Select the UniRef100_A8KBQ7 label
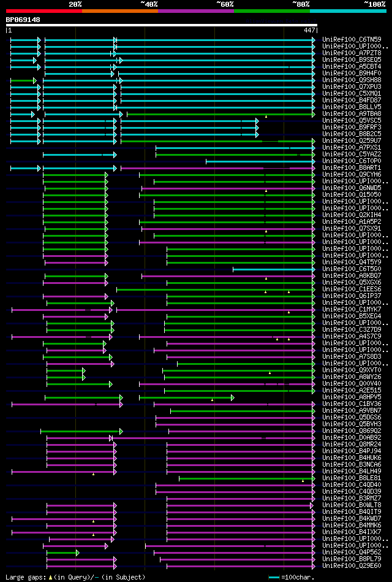The width and height of the screenshot is (392, 582). (352, 276)
